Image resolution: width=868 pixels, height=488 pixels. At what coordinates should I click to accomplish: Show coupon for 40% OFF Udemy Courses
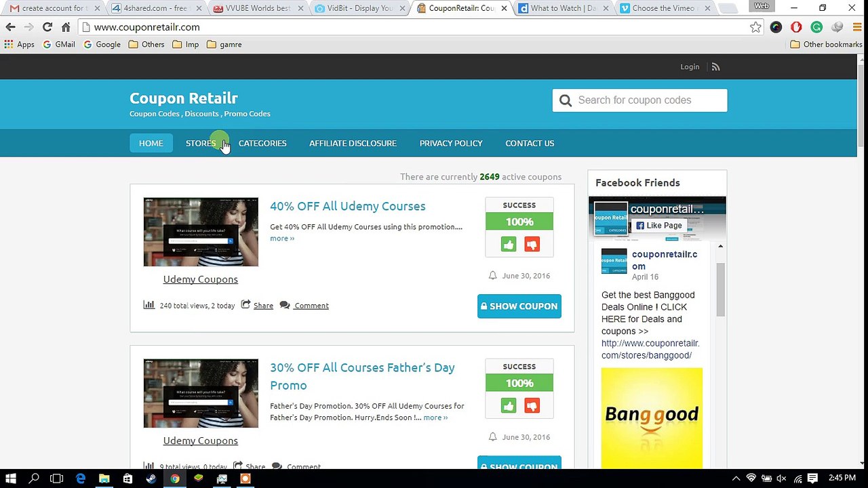coord(519,306)
